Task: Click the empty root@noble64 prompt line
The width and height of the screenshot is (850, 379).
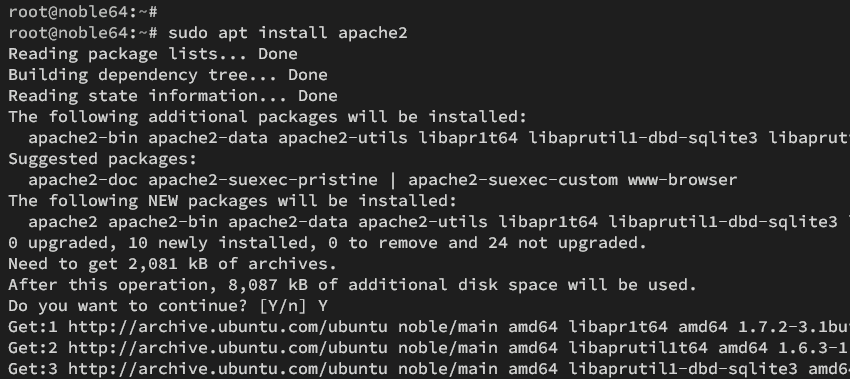Action: coord(83,11)
